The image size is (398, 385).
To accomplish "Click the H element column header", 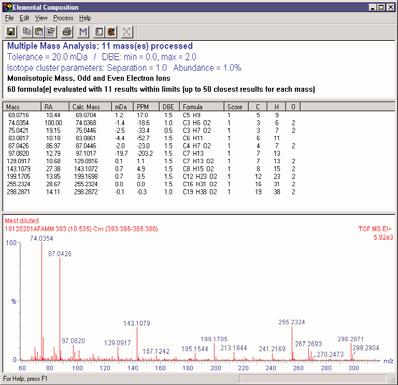I will [x=276, y=107].
